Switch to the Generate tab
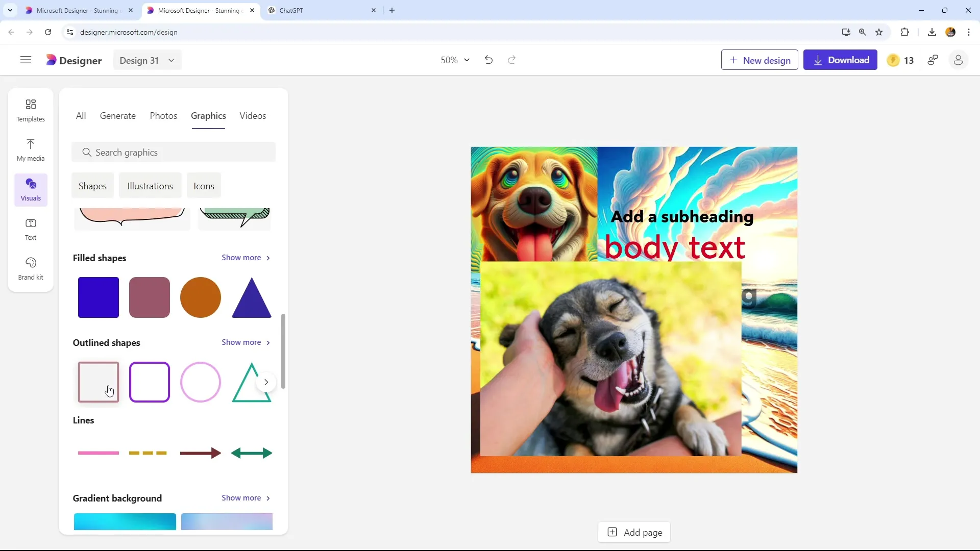Screen dimensions: 980x551 pos(118,116)
